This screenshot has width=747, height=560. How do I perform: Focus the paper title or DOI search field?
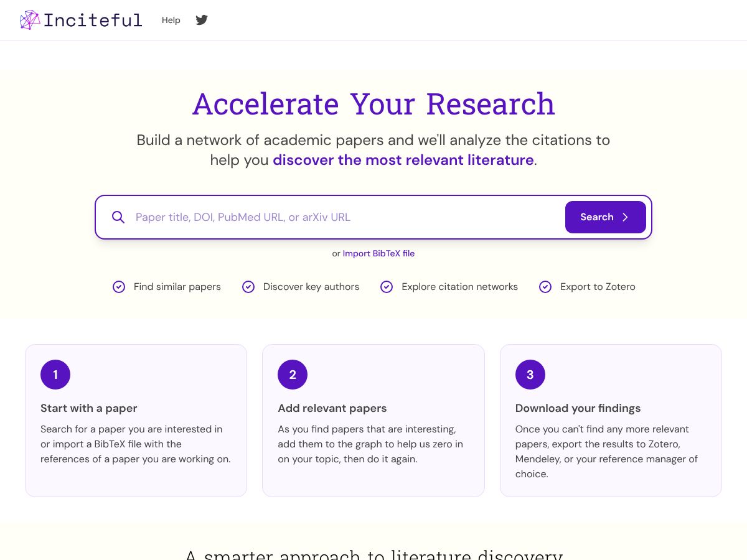[346, 217]
